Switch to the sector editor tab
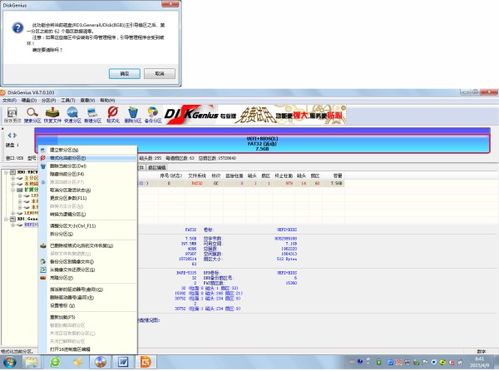Screen dimensions: 499x371 [157, 167]
